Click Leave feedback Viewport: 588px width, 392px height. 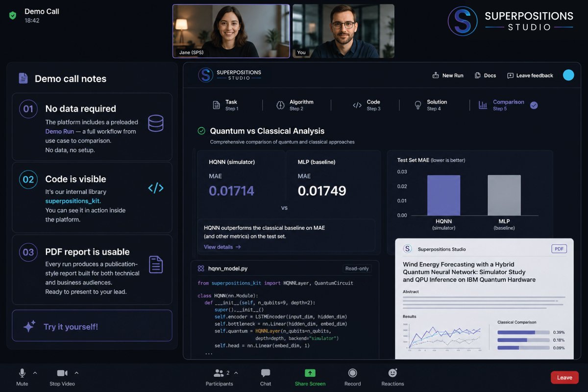point(530,75)
